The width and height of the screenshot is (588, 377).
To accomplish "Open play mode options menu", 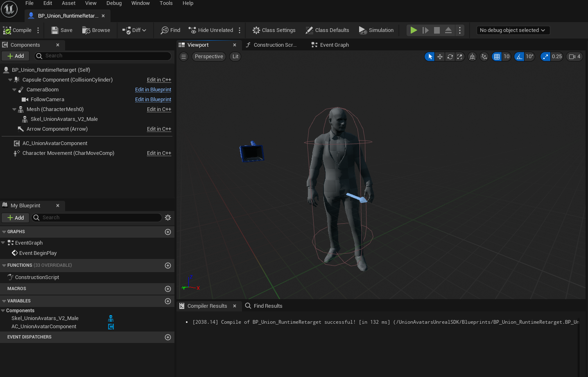I will (460, 30).
